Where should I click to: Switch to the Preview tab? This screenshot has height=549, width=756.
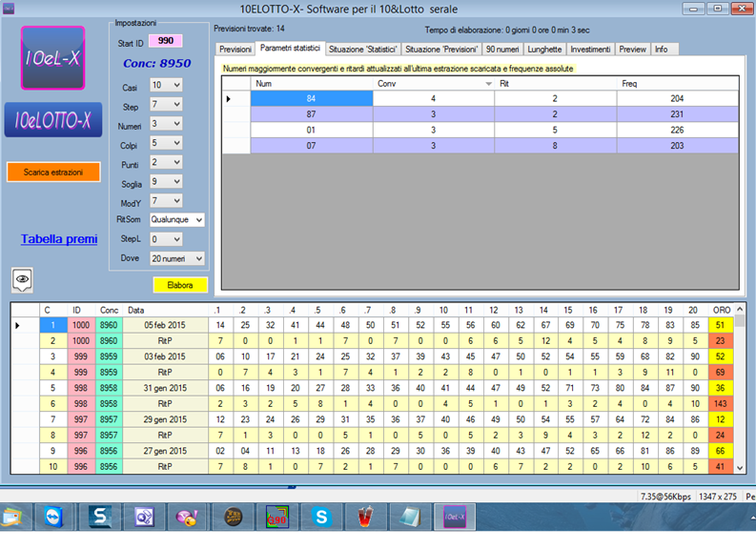(633, 50)
